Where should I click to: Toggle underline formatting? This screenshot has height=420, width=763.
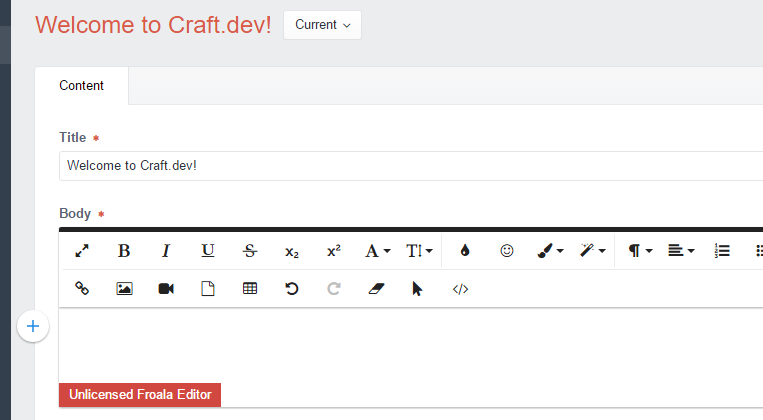(208, 251)
